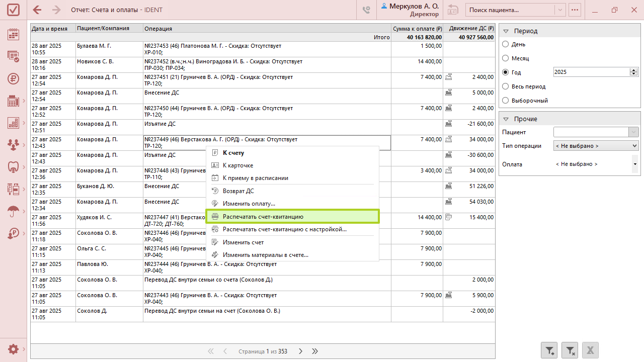Sort by Дата и время column header
Screen dimensions: 644x362
(x=53, y=29)
